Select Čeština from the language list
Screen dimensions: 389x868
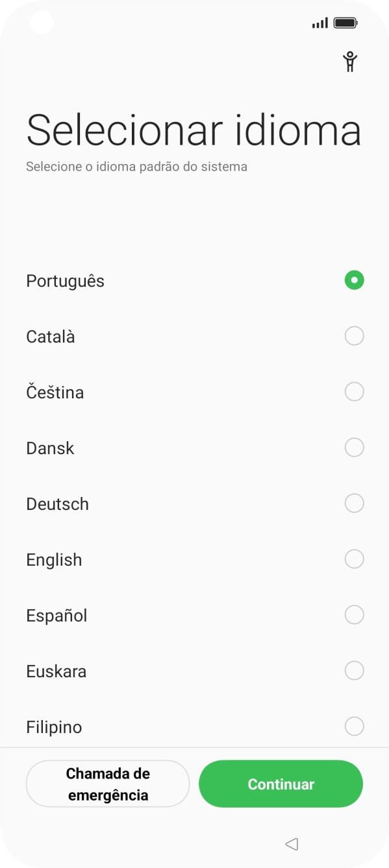[353, 392]
